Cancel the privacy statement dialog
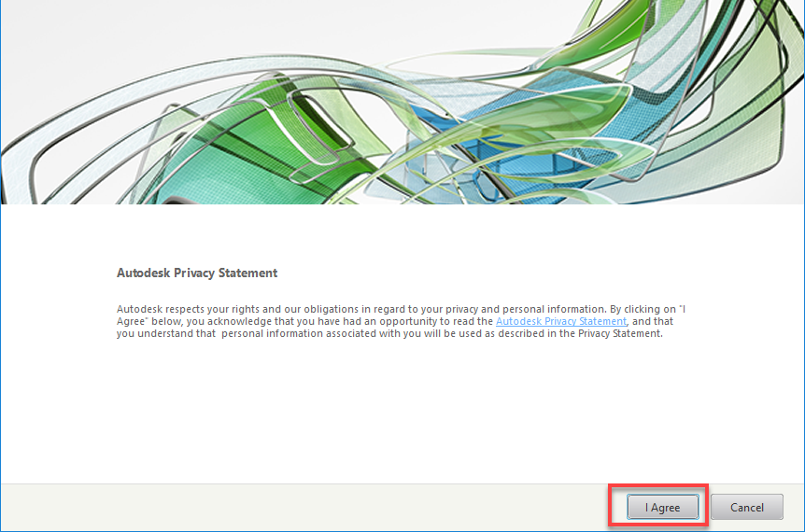The image size is (805, 532). point(747,507)
